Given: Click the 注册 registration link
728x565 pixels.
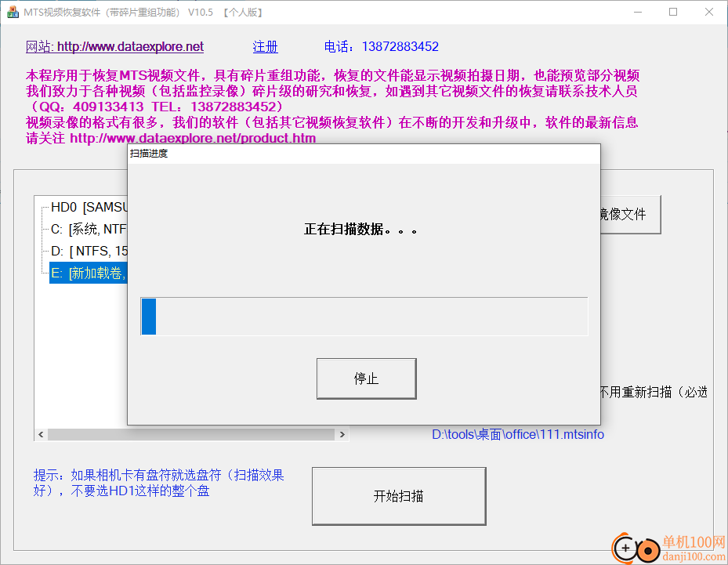Looking at the screenshot, I should pyautogui.click(x=265, y=47).
